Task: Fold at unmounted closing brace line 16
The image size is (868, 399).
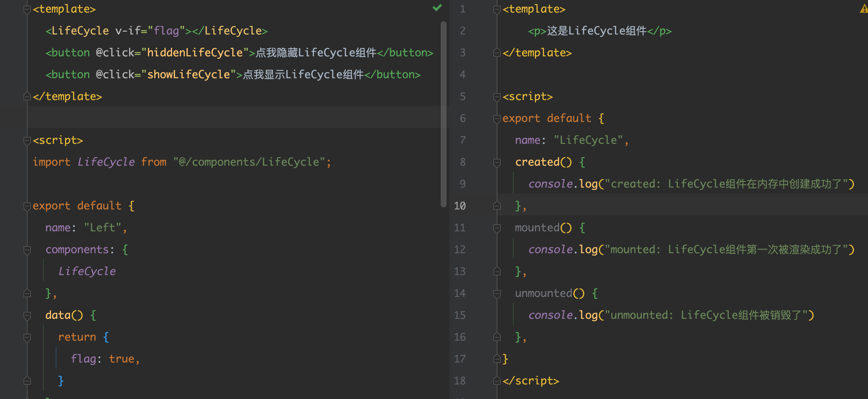Action: tap(497, 337)
